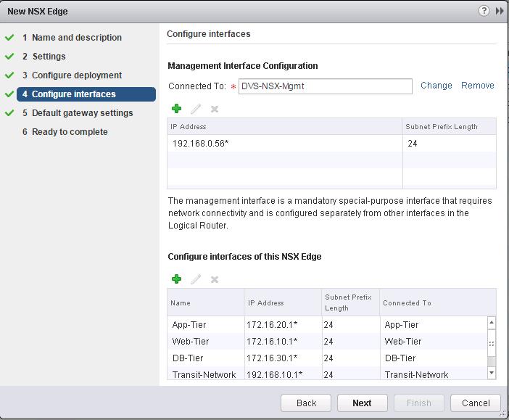Add an NSX Edge interface with green plus
Screen dimensions: 509x420
point(177,279)
